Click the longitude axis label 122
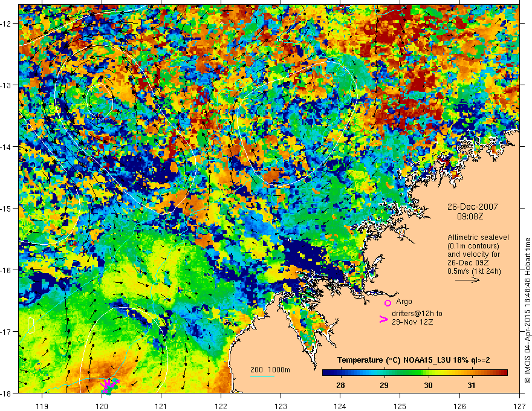 click(x=221, y=406)
